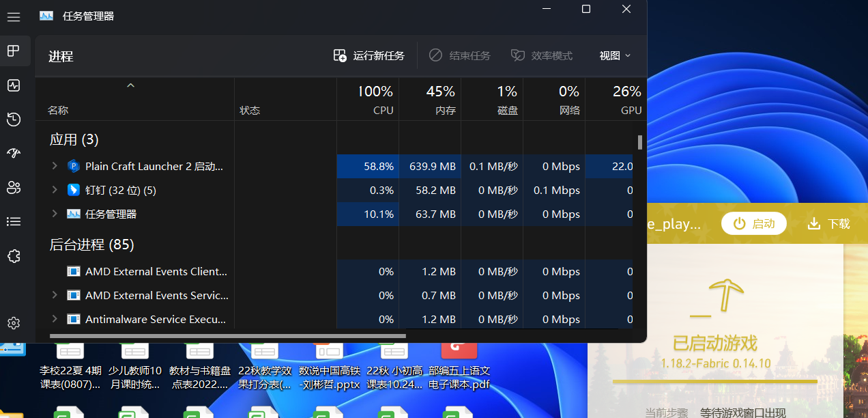This screenshot has width=868, height=418.
Task: Click the horizontal scrollbar below the process list
Action: point(225,335)
